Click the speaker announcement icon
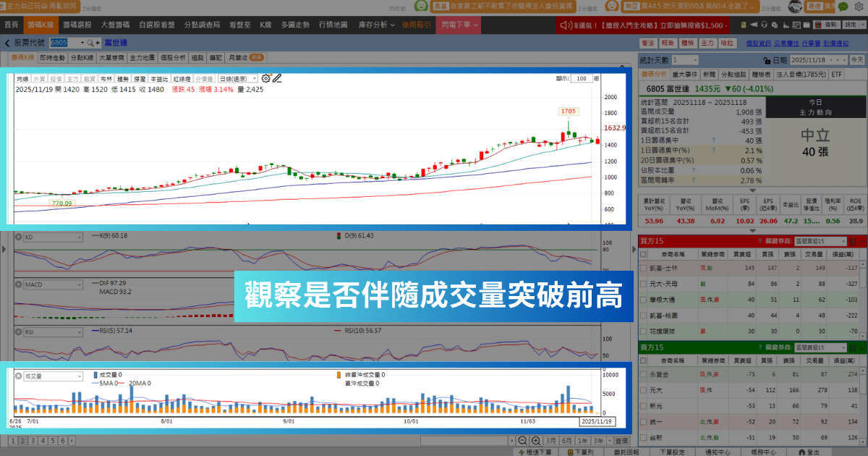Screen dimensions: 868x456 point(566,25)
